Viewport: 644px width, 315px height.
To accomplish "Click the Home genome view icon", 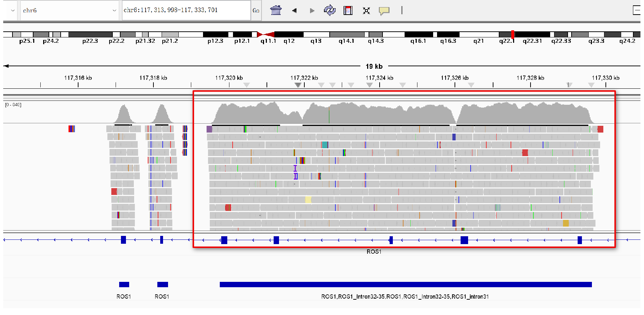I will pyautogui.click(x=276, y=10).
